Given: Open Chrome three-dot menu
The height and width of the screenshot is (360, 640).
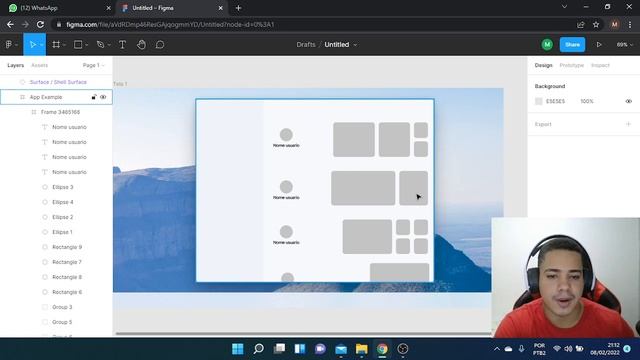Looking at the screenshot, I should pos(630,24).
